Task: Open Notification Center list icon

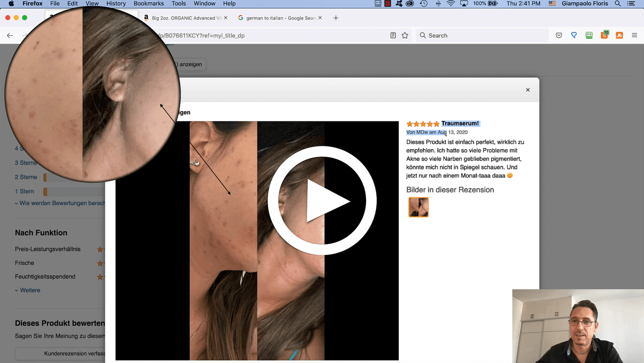Action: tap(631, 4)
